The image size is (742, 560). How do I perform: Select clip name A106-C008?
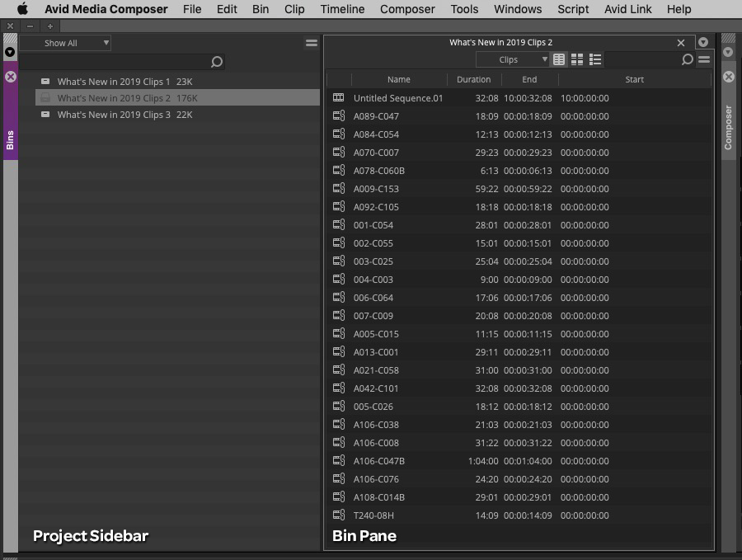[x=376, y=443]
